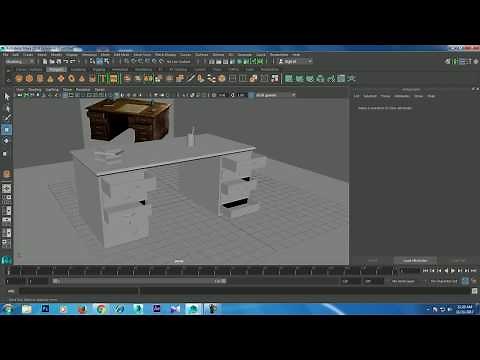Toggle Snap to view planes
This screenshot has height=360, width=480.
pos(154,61)
